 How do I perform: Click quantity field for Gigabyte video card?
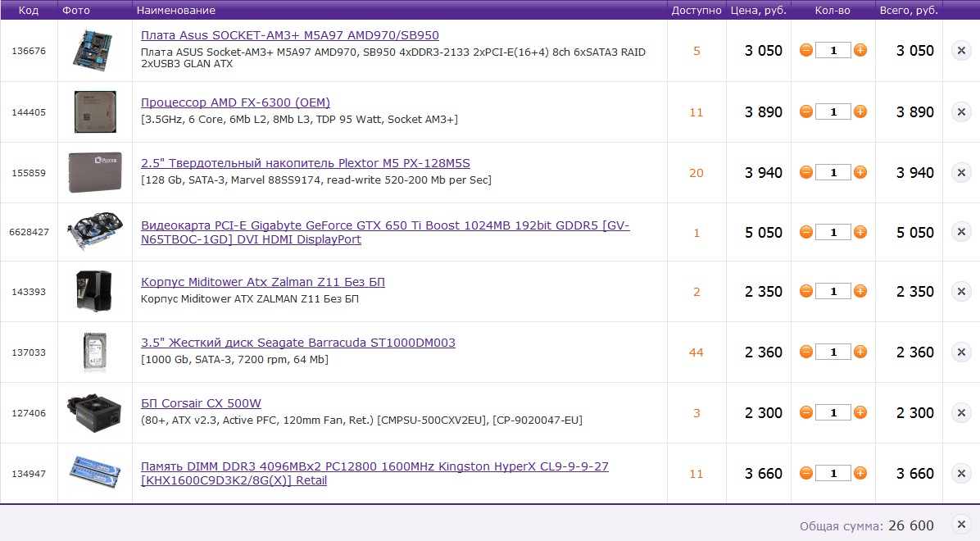point(833,233)
